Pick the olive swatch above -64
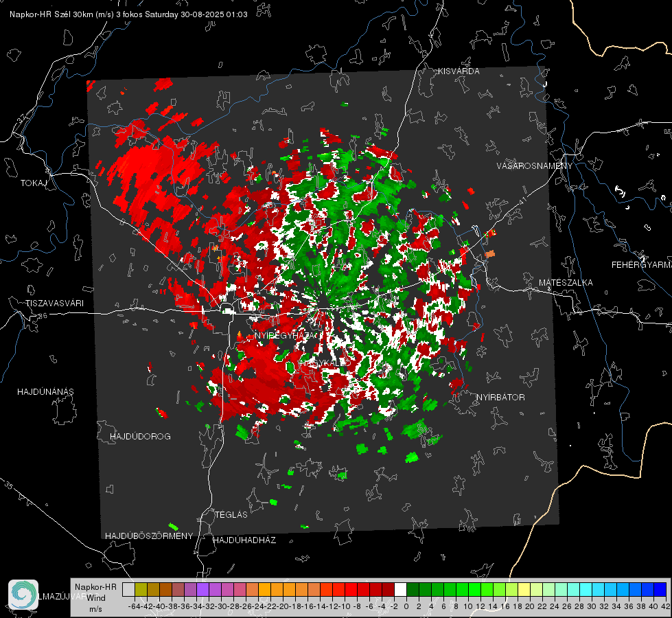672x618 pixels. [141, 589]
